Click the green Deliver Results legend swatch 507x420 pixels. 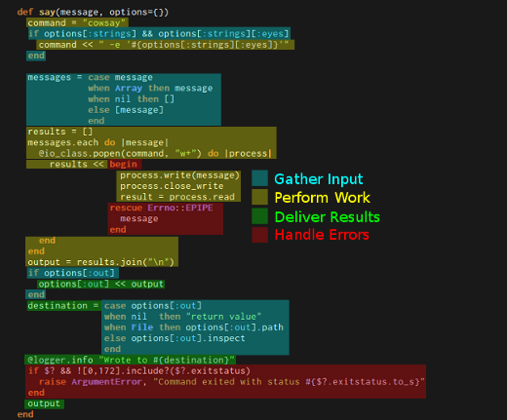259,216
